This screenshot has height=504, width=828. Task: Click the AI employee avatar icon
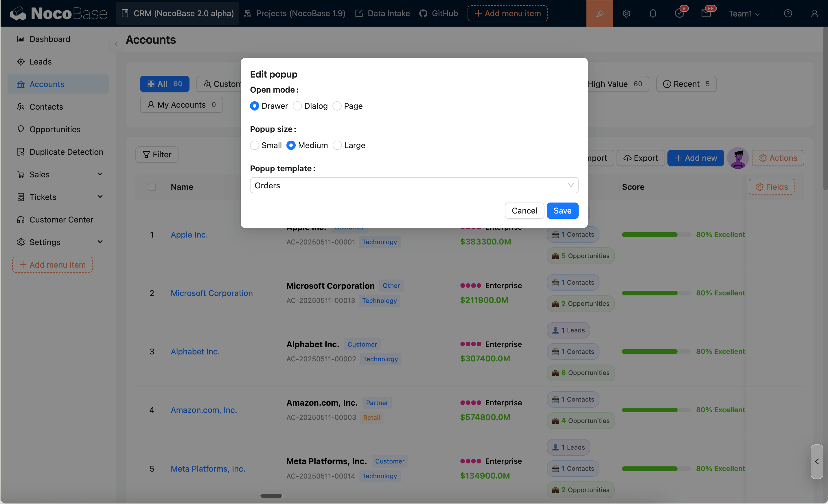pos(738,158)
